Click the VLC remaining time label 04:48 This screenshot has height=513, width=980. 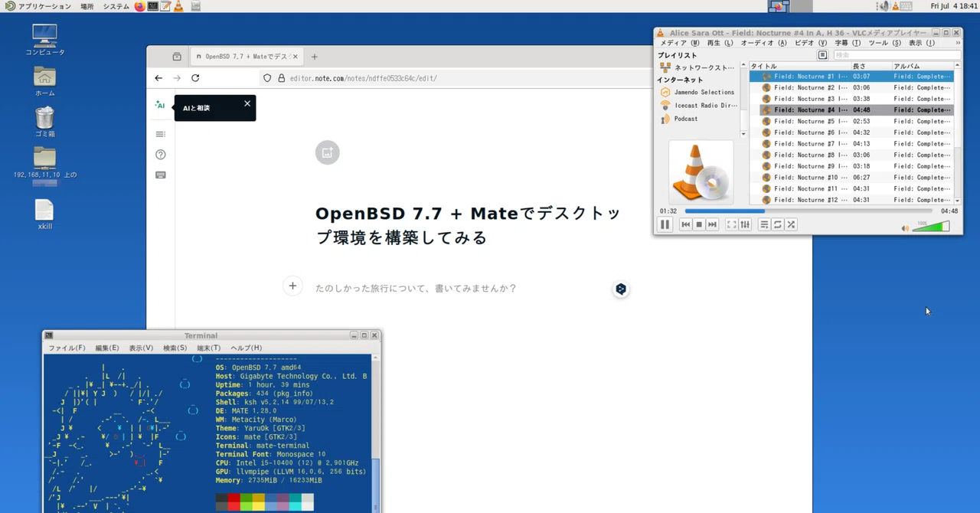coord(949,211)
